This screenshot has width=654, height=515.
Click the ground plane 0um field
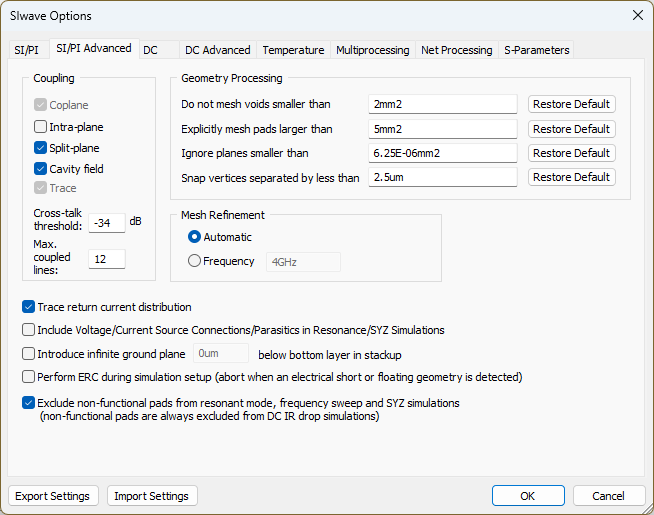pyautogui.click(x=221, y=353)
